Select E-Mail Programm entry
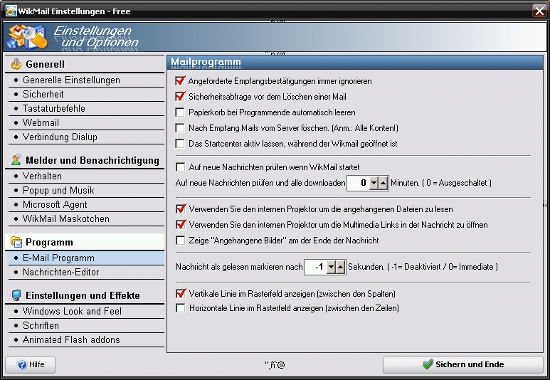The width and height of the screenshot is (550, 380). click(86, 258)
